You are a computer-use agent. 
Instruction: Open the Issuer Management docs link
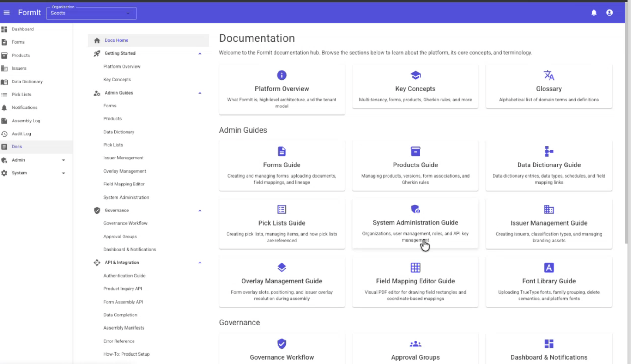[123, 158]
